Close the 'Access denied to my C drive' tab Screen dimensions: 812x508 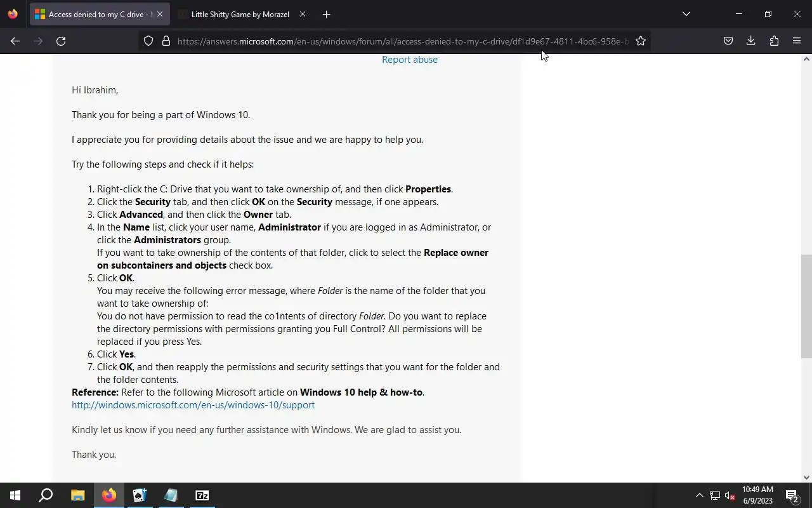(160, 14)
